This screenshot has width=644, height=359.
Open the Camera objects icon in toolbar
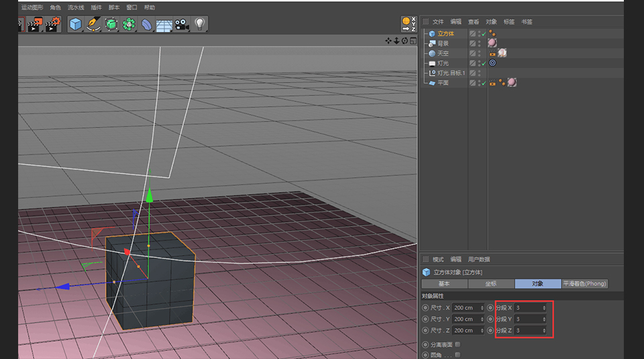point(181,24)
